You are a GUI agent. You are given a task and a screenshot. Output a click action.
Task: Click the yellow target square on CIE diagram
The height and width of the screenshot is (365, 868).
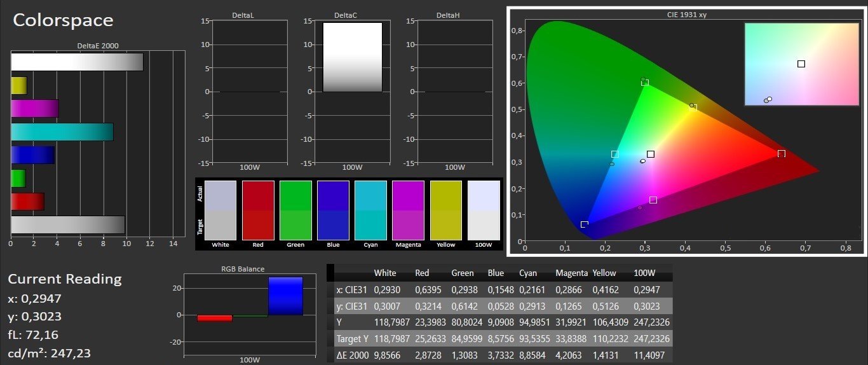[x=693, y=108]
